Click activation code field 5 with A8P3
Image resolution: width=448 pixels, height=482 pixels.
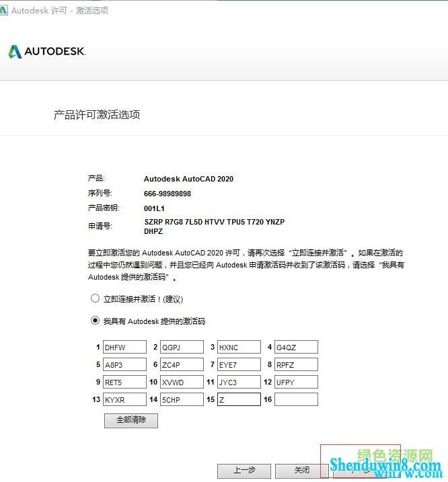tap(124, 364)
